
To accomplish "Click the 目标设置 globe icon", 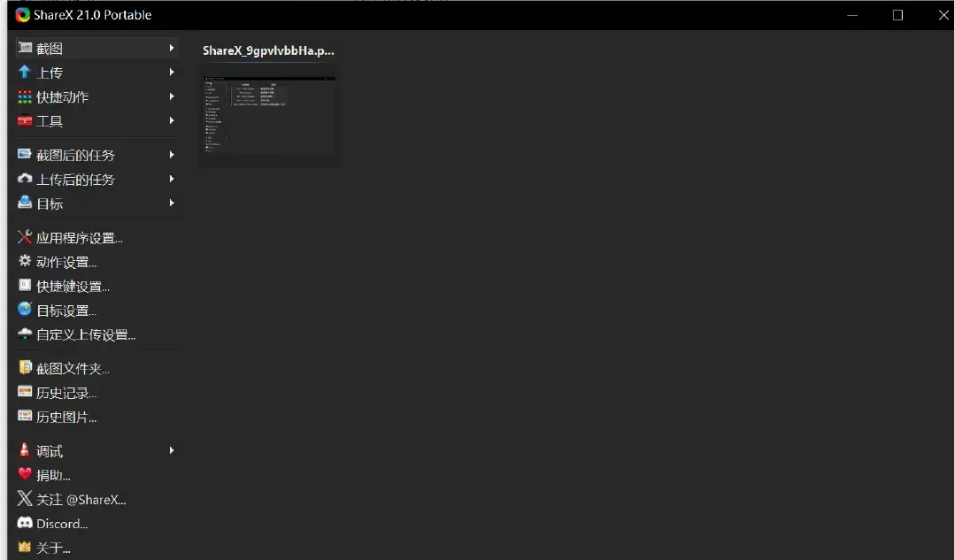I will [x=25, y=310].
